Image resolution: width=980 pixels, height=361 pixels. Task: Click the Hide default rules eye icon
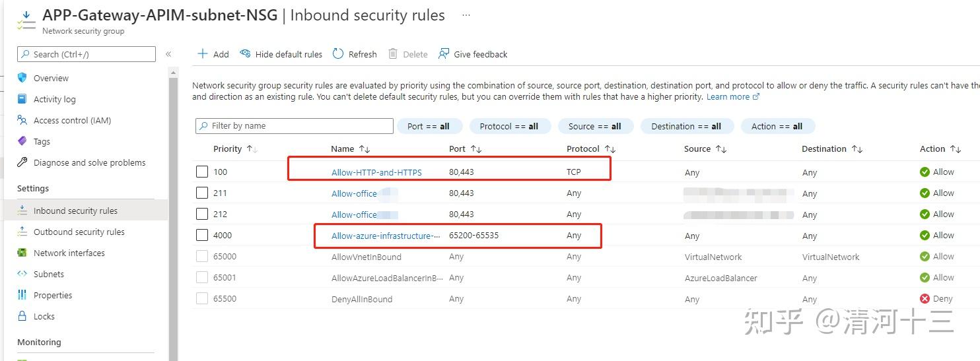tap(246, 54)
